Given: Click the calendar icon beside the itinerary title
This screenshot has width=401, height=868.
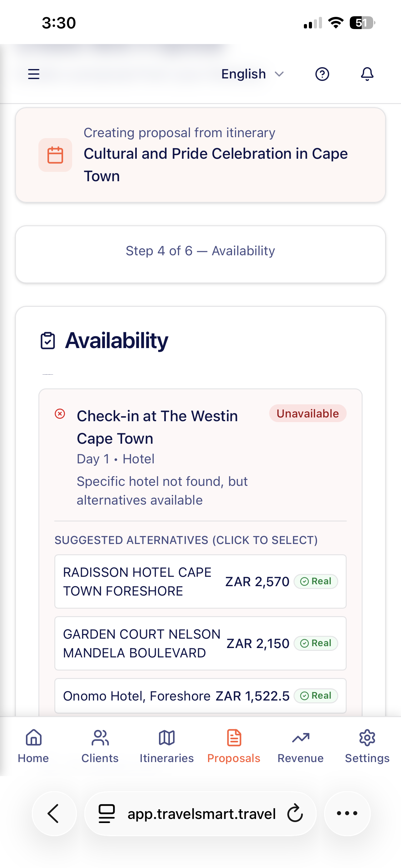Looking at the screenshot, I should 55,154.
